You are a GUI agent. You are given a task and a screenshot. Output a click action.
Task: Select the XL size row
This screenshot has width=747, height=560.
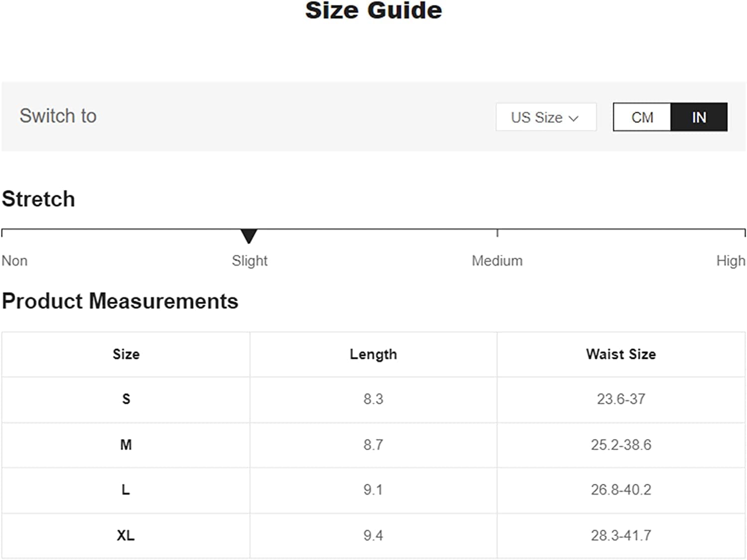pyautogui.click(x=125, y=536)
